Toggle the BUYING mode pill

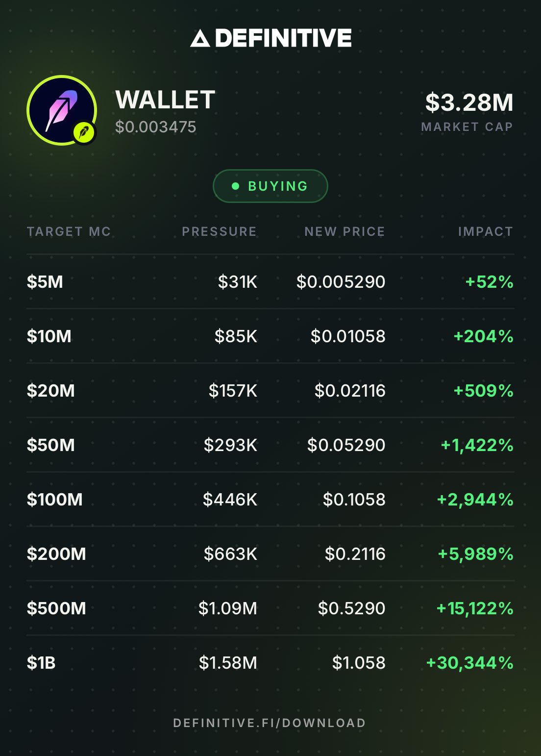click(x=270, y=186)
